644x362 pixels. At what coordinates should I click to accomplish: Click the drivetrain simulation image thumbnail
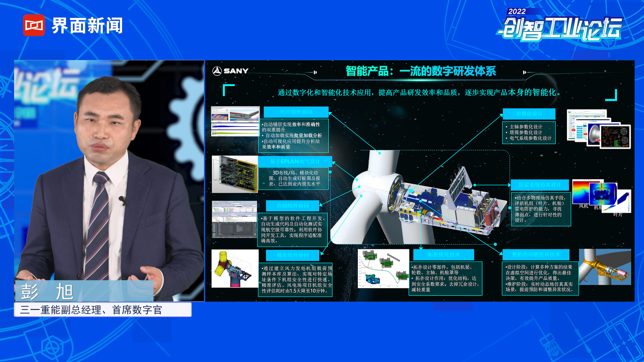(x=605, y=267)
